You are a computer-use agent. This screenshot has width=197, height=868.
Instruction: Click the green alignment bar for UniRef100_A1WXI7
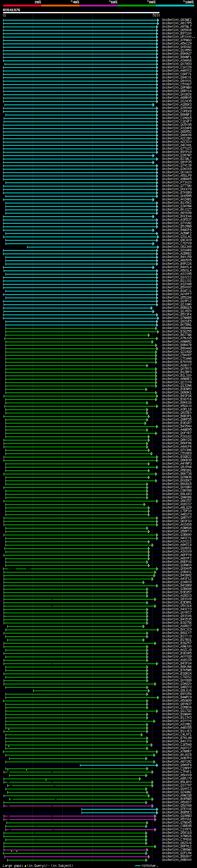click(x=77, y=365)
